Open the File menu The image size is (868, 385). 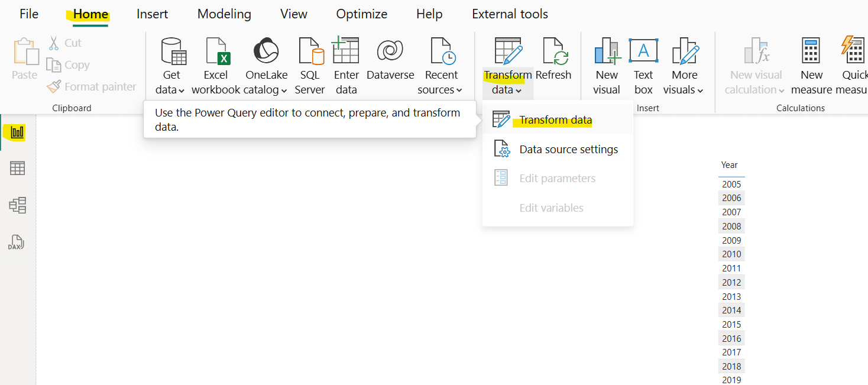[x=29, y=14]
